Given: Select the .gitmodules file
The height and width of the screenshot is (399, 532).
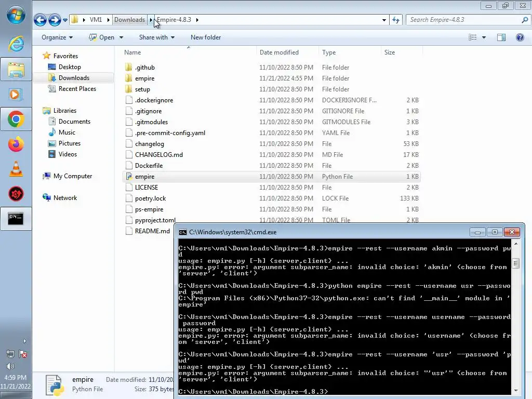Looking at the screenshot, I should coord(151,122).
